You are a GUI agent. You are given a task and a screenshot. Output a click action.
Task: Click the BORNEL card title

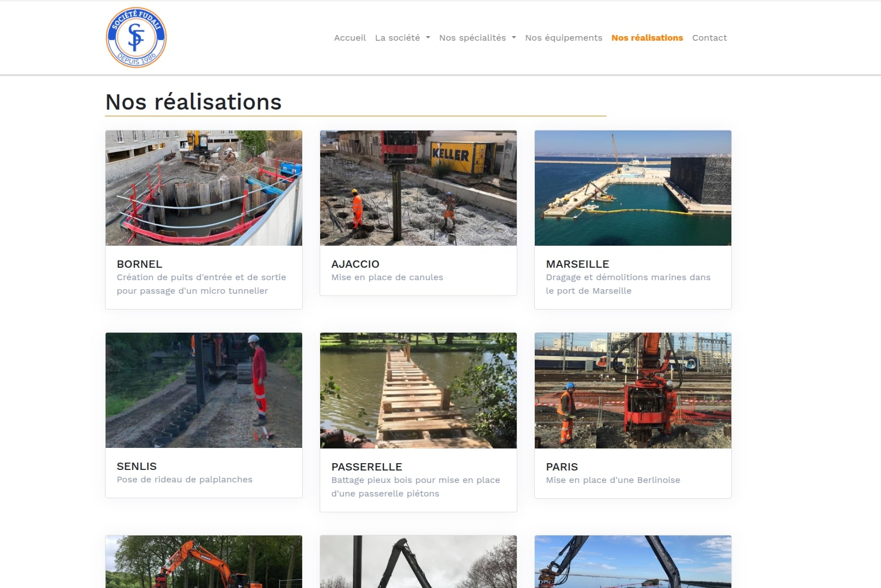[x=139, y=264]
